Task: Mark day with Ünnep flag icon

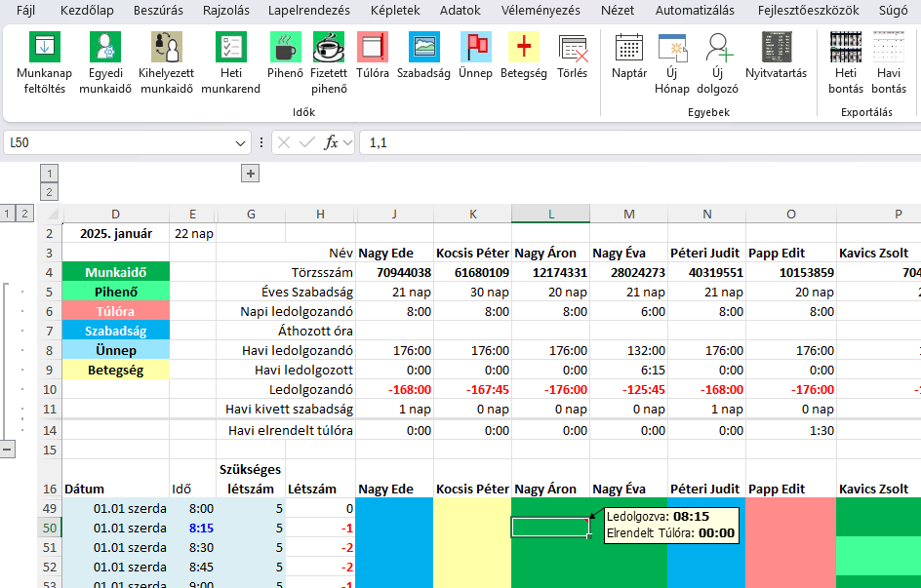Action: [x=475, y=48]
